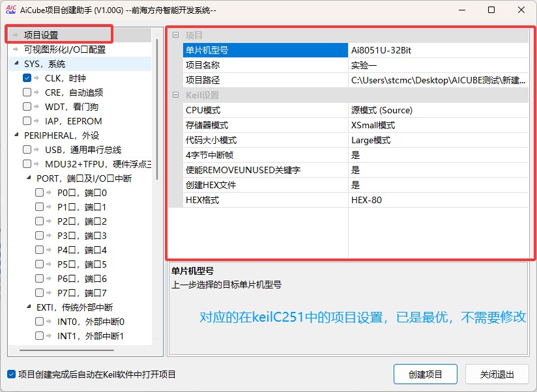Click the Ai8051U-32Bit value cell

point(438,50)
